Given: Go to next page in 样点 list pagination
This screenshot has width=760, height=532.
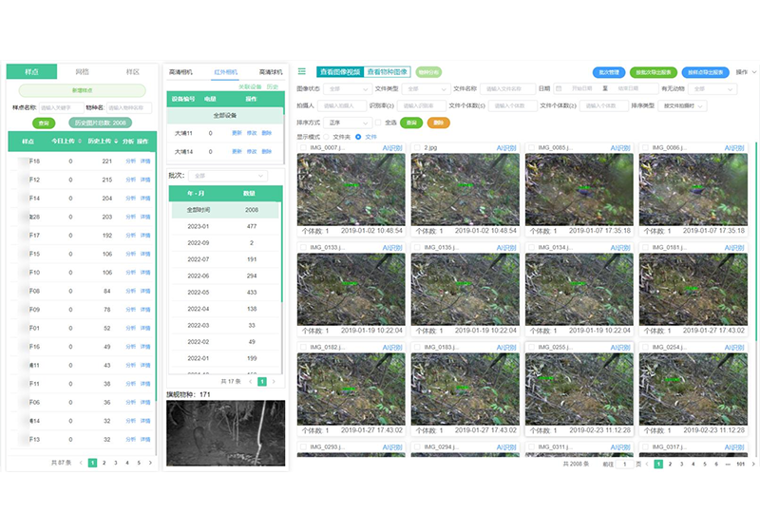Looking at the screenshot, I should click(x=150, y=463).
